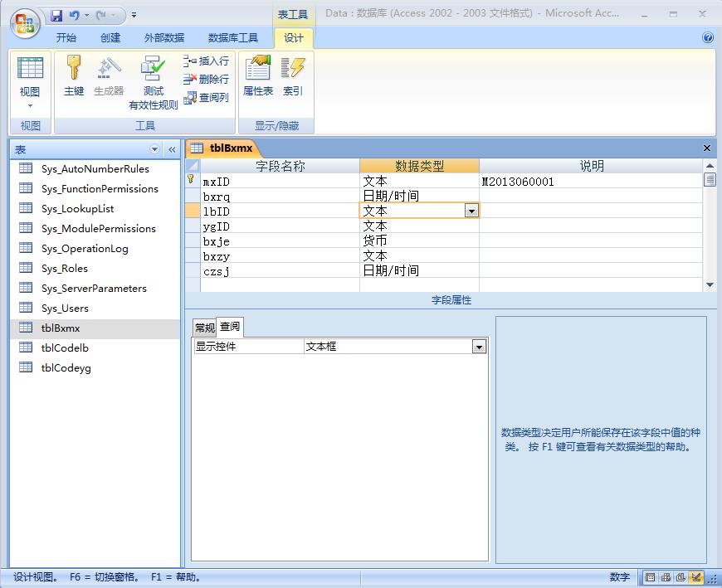Viewport: 722px width, 588px height.
Task: Set primary key with the 主键 button
Action: tap(74, 76)
